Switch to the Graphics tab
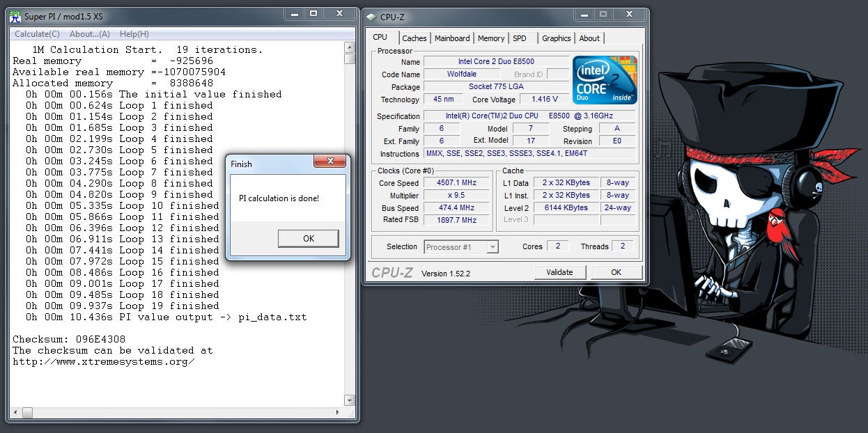 coord(557,38)
